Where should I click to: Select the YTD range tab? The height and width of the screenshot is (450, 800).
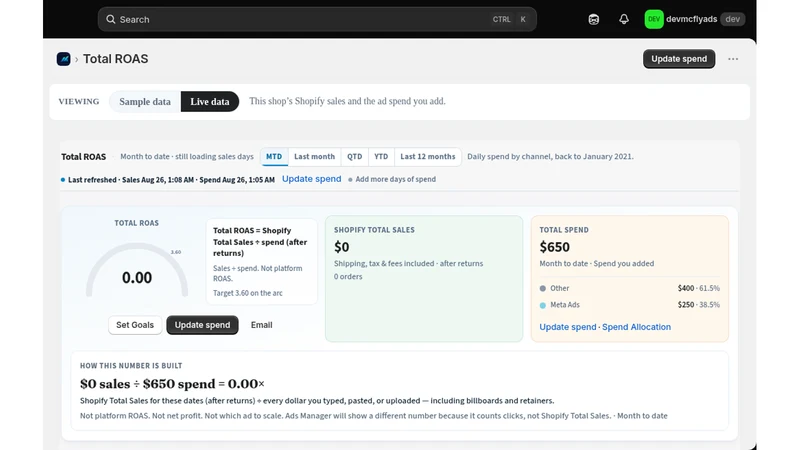tap(381, 157)
